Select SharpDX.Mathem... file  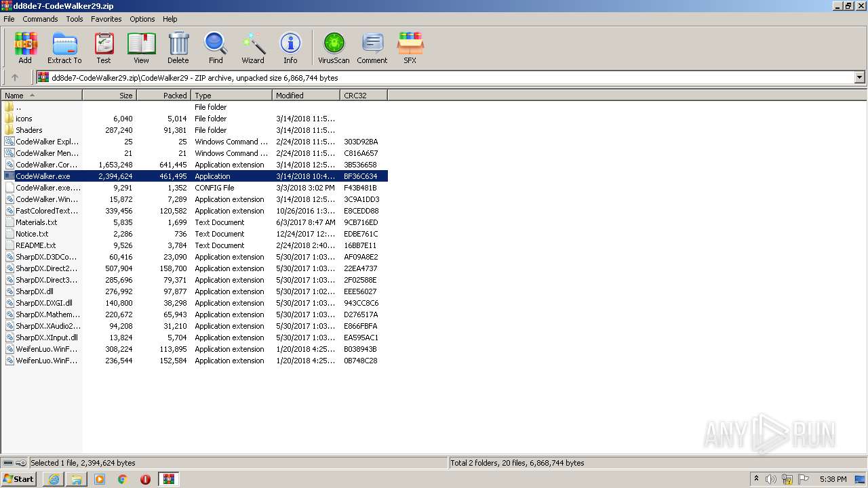click(x=195, y=314)
